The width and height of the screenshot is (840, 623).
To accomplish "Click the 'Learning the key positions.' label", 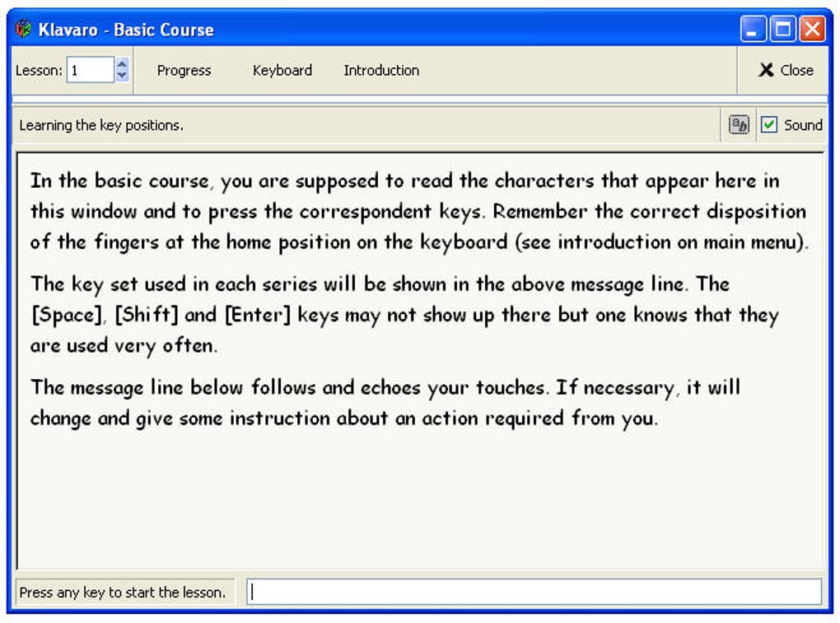I will click(101, 125).
